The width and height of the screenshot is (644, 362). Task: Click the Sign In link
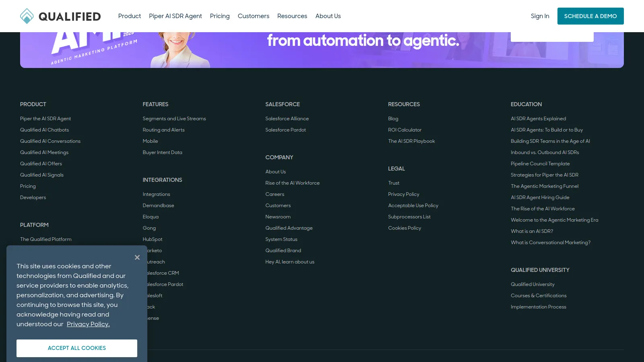tap(540, 16)
